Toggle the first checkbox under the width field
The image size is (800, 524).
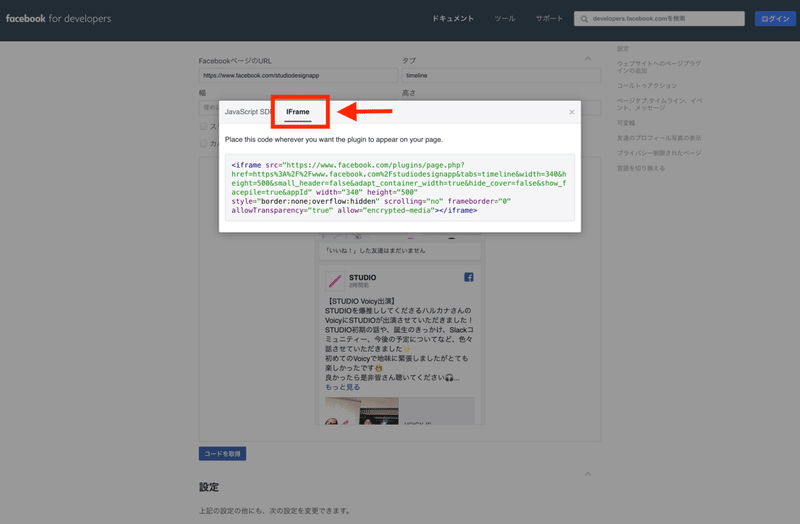[204, 126]
